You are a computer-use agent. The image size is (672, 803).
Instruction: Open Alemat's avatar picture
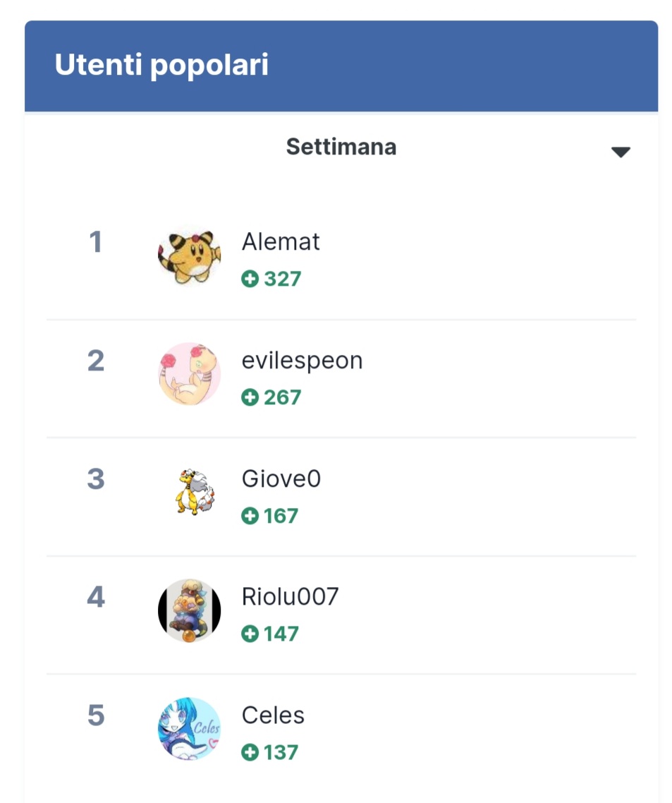coord(189,255)
